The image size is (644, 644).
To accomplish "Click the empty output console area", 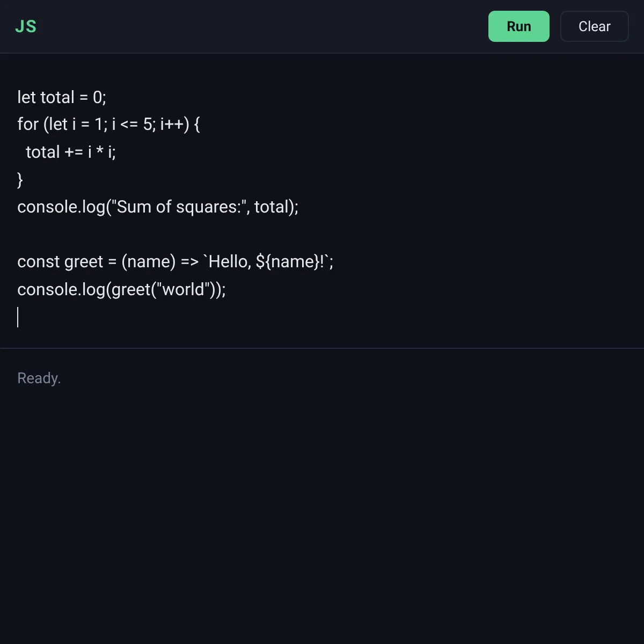I will click(x=322, y=510).
